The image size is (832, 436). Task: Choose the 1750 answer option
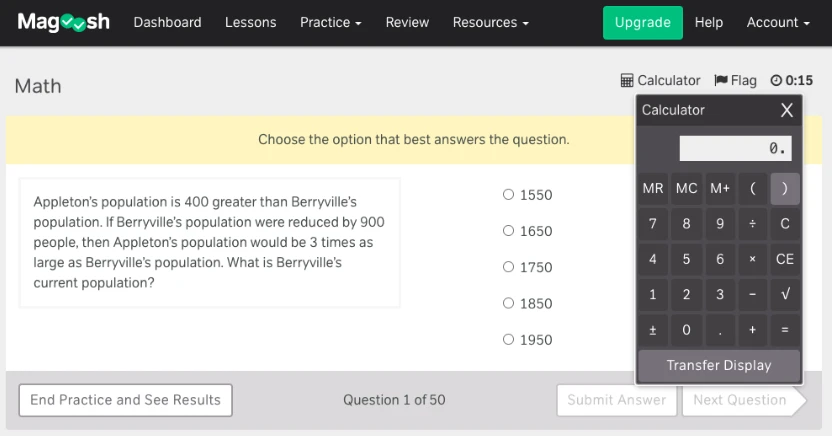(x=509, y=267)
